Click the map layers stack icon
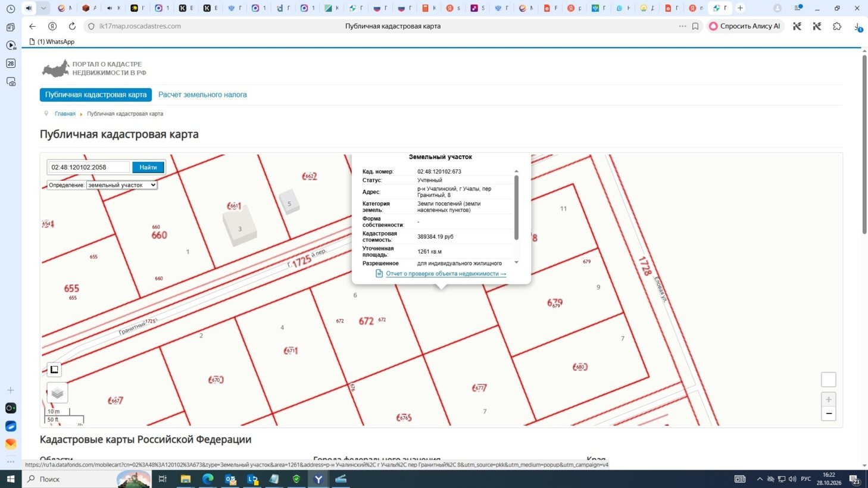The width and height of the screenshot is (868, 488). coord(57,393)
